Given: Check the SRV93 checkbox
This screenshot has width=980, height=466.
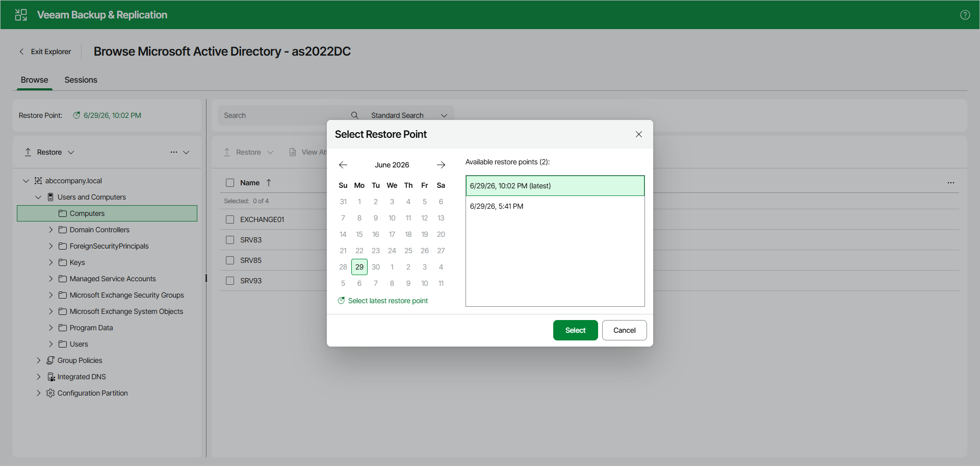Looking at the screenshot, I should 230,281.
